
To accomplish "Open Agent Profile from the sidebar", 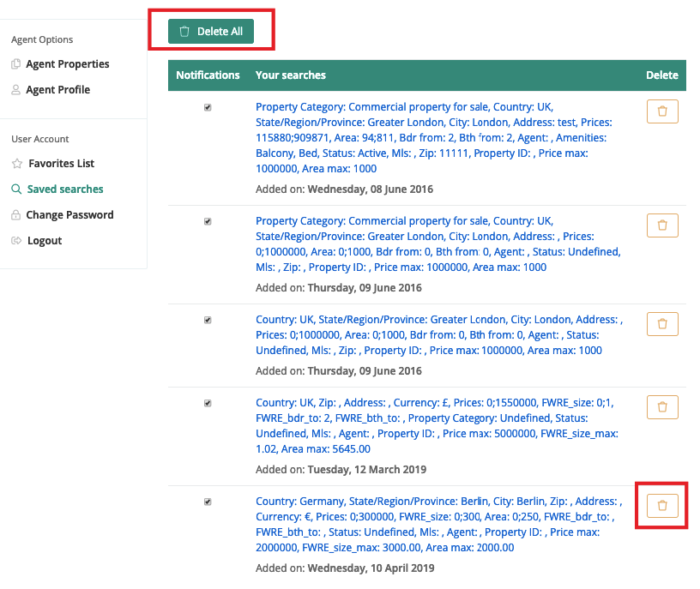I will 57,90.
